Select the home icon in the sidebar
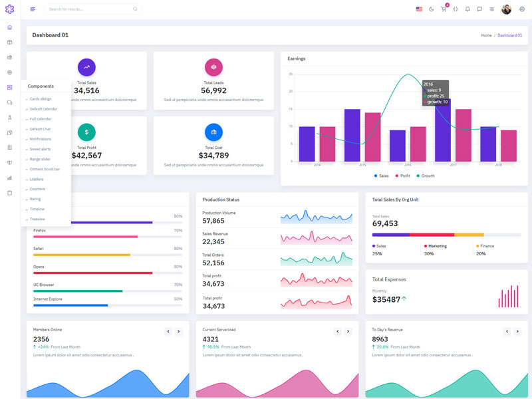Image resolution: width=532 pixels, height=399 pixels. (9, 27)
